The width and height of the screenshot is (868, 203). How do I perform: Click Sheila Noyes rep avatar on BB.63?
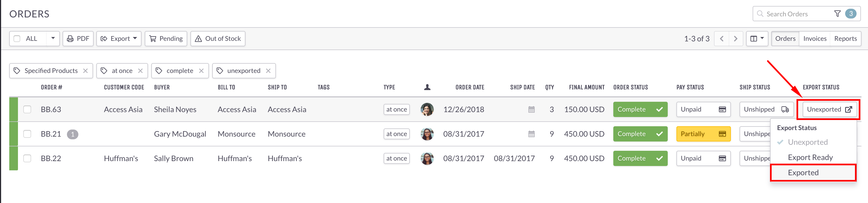427,110
